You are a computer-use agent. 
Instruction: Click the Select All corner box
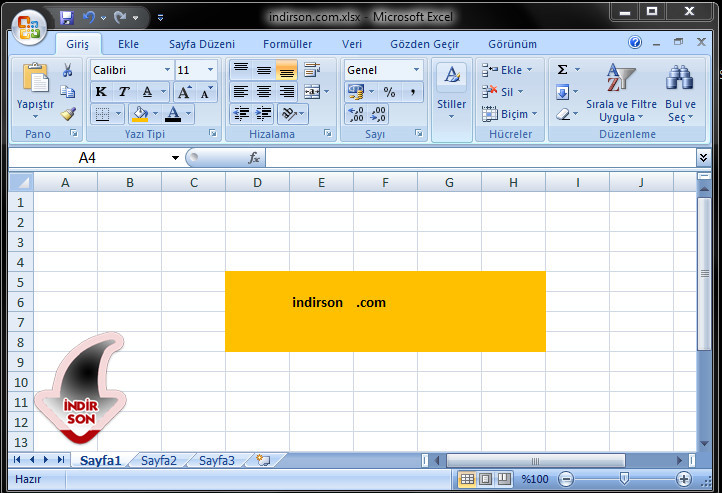pos(21,182)
